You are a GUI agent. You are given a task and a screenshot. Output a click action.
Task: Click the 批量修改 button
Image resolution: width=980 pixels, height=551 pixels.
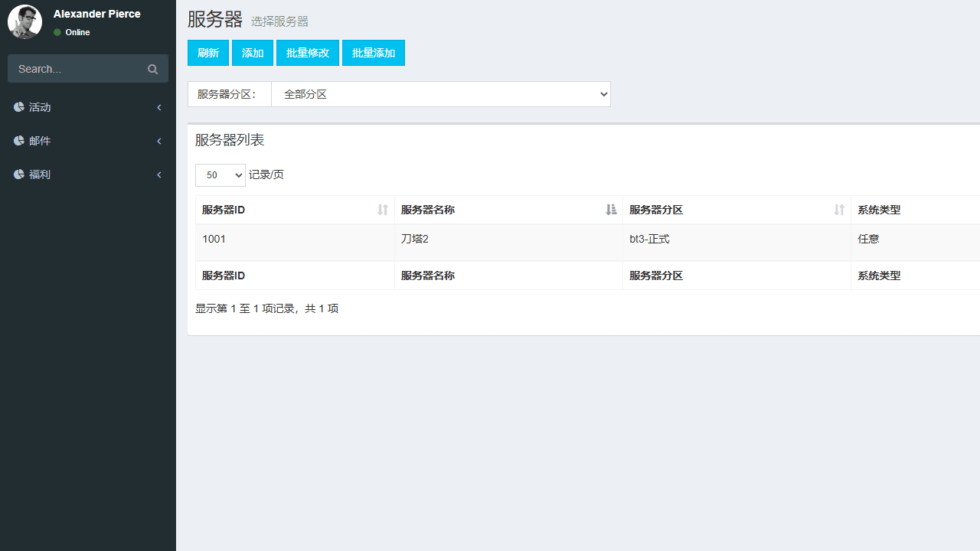coord(307,52)
